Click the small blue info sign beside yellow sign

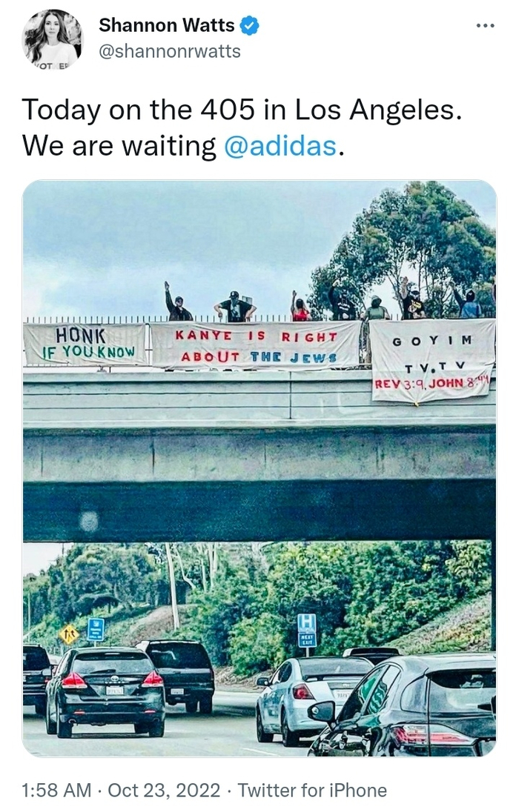point(96,629)
